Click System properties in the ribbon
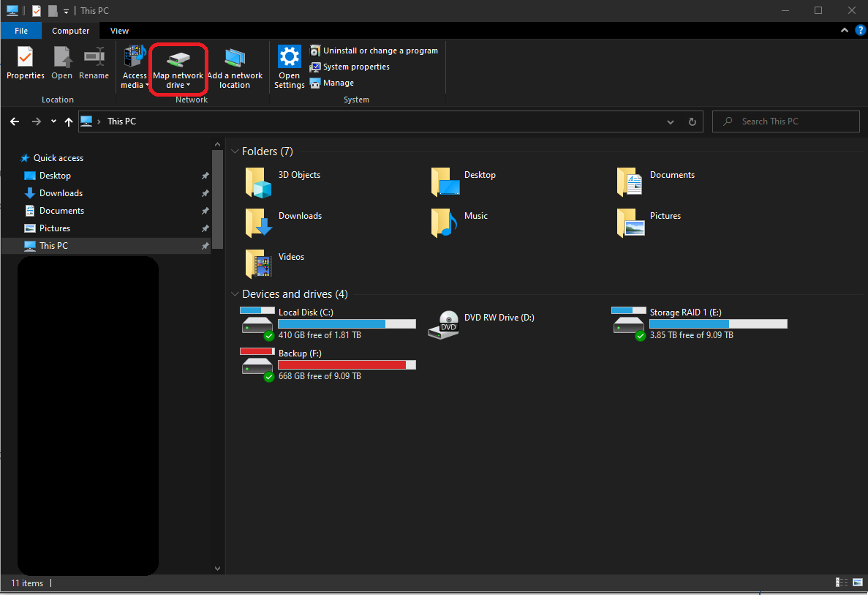Screen dimensions: 868x595 click(x=356, y=67)
